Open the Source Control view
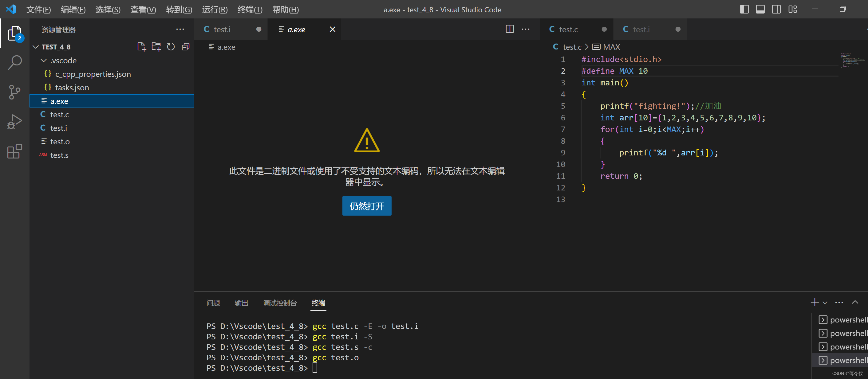 point(15,92)
